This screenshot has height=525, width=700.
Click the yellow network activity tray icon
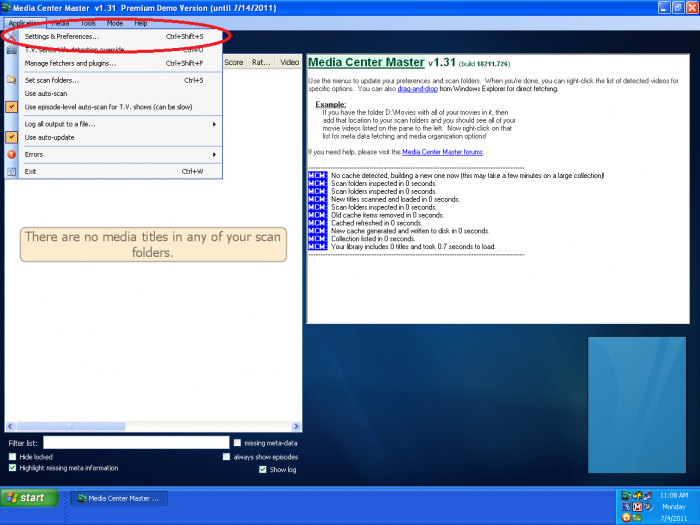(x=638, y=496)
